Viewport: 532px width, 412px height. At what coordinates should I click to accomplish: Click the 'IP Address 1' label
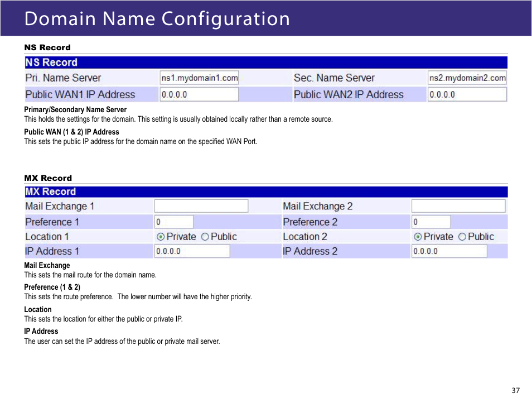[52, 251]
